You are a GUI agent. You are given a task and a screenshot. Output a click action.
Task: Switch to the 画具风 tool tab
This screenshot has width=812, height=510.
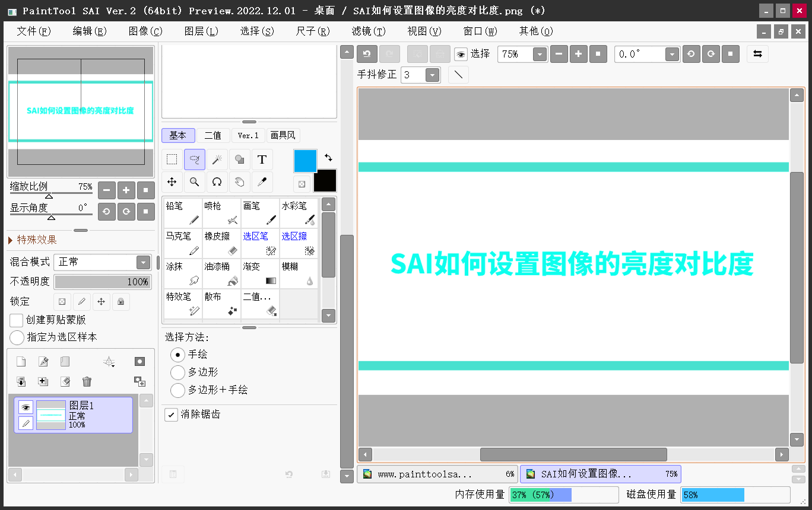click(283, 135)
